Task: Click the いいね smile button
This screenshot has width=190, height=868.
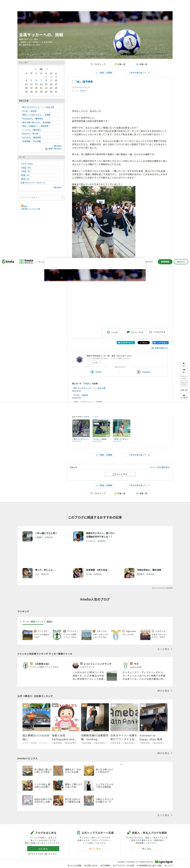Action: click(112, 332)
